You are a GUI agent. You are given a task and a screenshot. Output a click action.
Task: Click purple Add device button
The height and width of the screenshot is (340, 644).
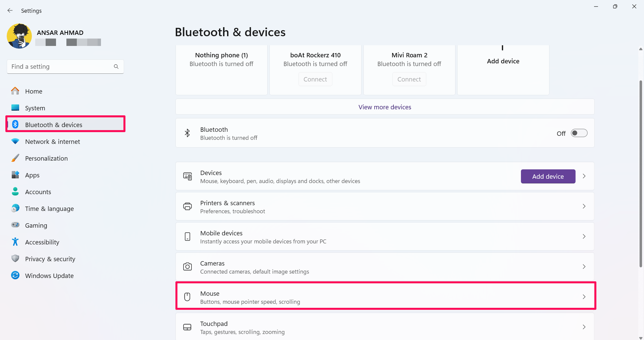(548, 176)
